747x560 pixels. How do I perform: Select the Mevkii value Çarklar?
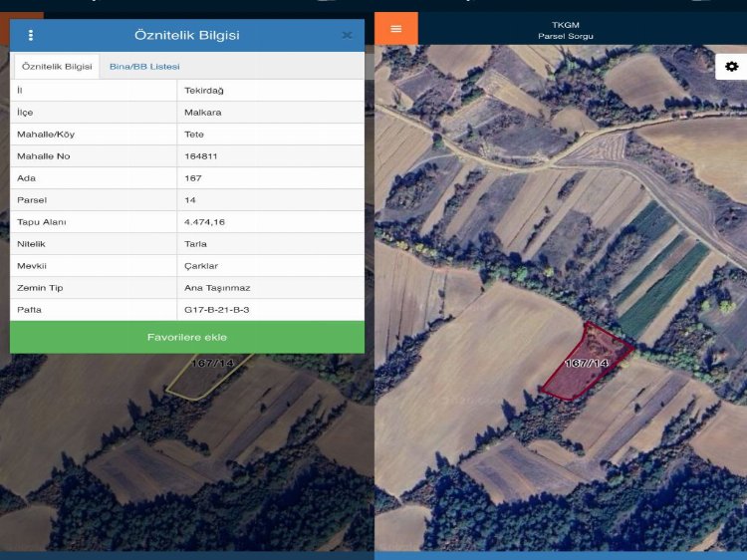[x=201, y=266]
